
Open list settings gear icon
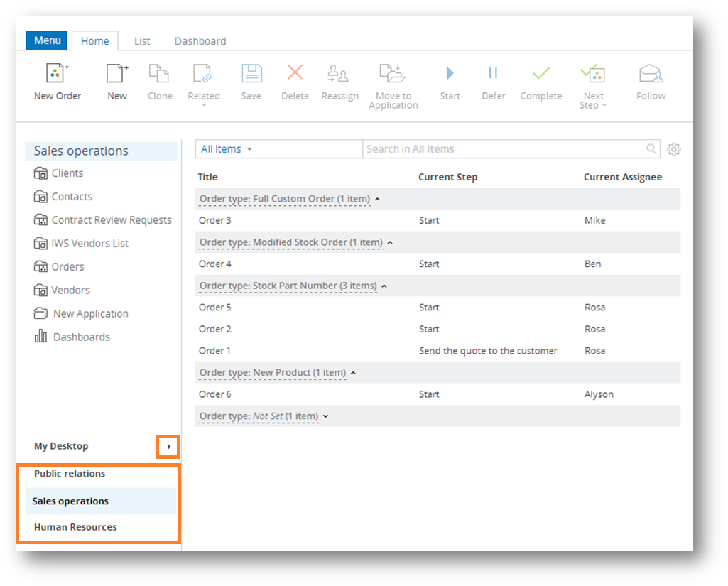click(674, 149)
